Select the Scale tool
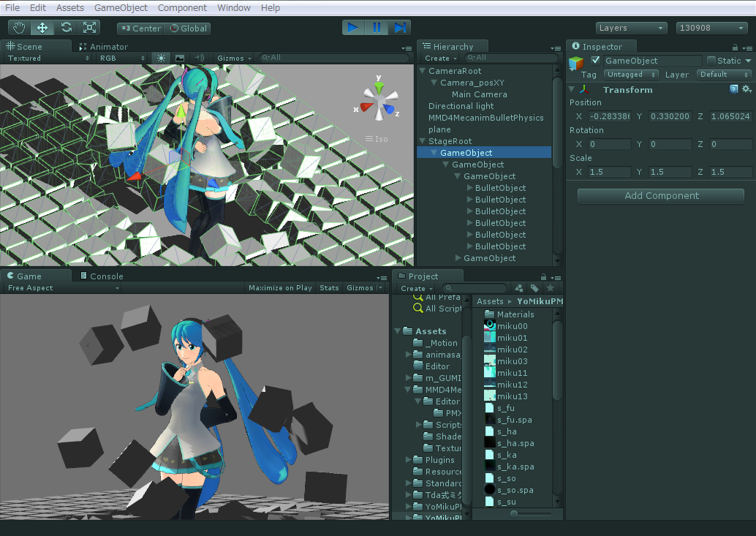Viewport: 756px width, 536px height. [x=89, y=28]
